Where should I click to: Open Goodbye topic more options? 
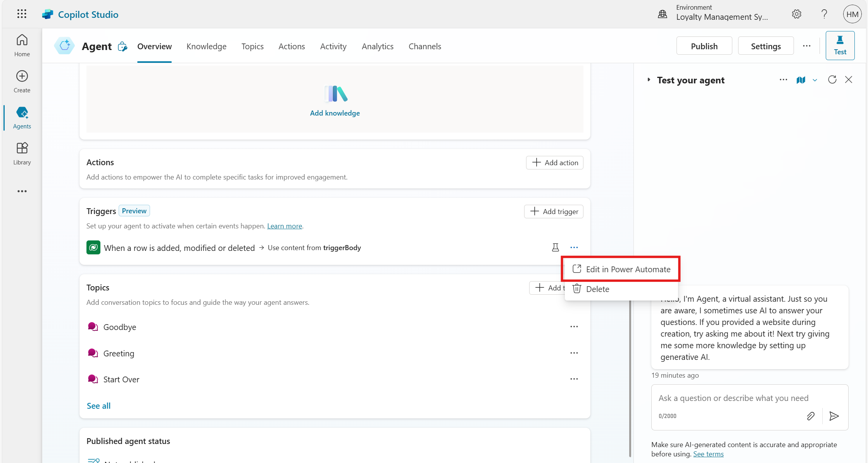click(x=574, y=327)
